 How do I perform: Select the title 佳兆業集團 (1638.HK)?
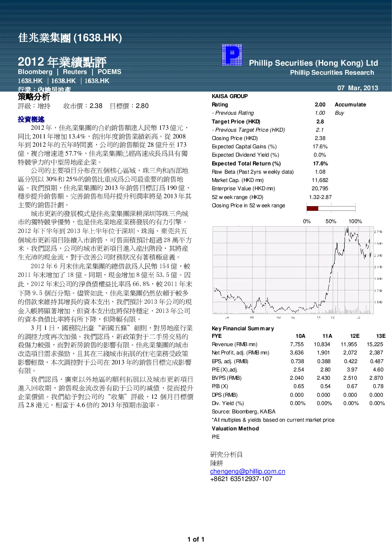tap(70, 38)
